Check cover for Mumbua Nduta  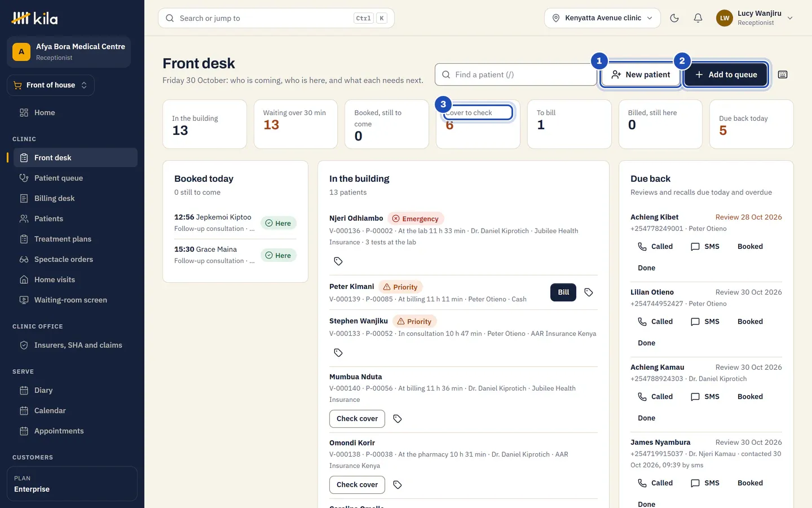click(357, 419)
